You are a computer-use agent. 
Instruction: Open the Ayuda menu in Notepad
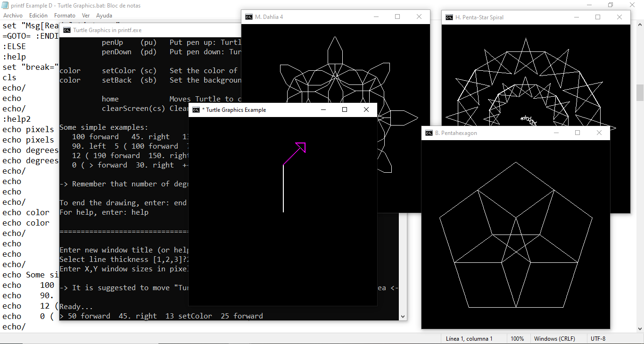click(104, 16)
